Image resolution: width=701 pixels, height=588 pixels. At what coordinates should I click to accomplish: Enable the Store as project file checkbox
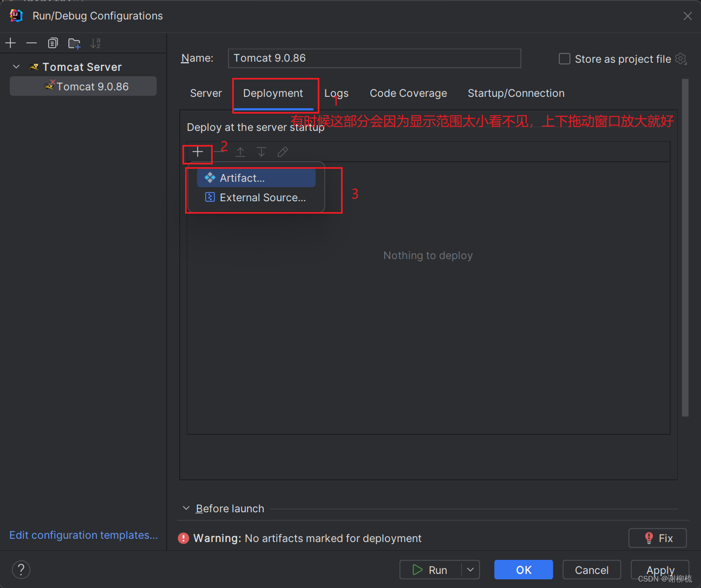click(564, 58)
